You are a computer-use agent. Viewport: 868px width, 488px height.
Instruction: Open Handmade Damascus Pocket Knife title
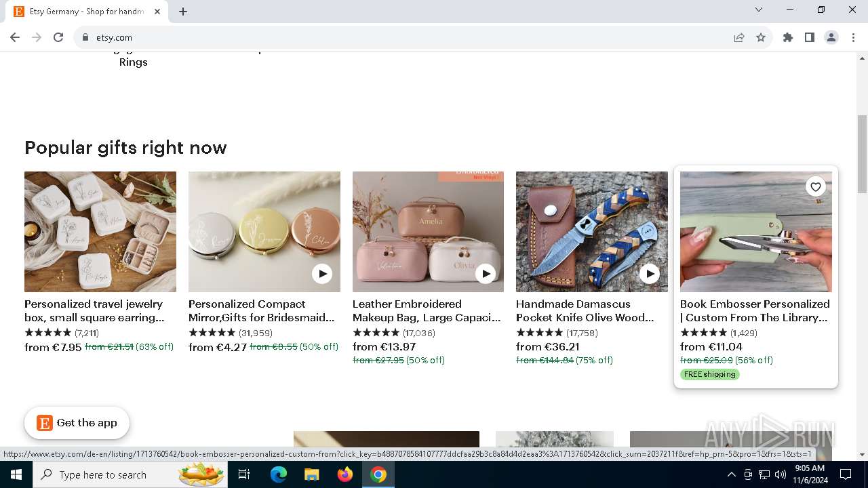click(585, 310)
